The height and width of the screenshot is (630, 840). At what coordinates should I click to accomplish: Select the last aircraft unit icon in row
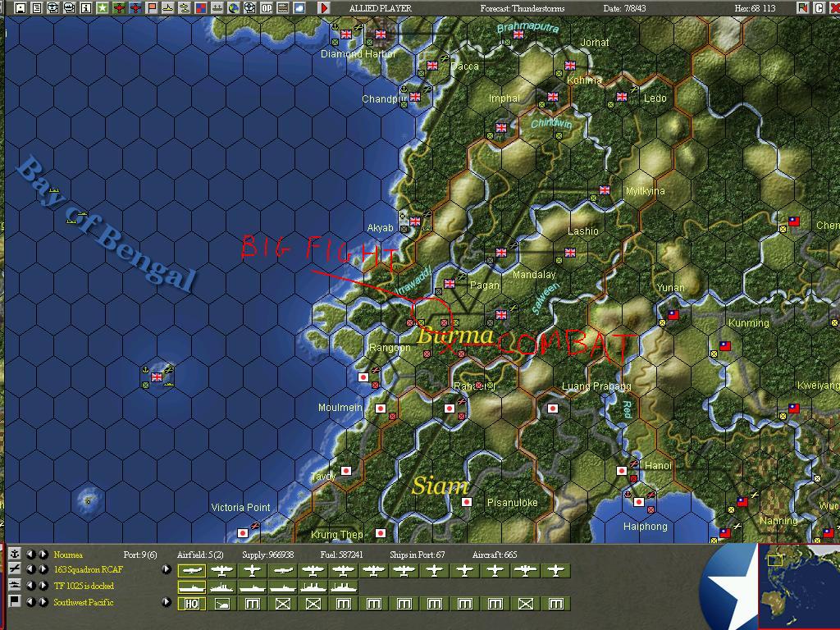(556, 571)
